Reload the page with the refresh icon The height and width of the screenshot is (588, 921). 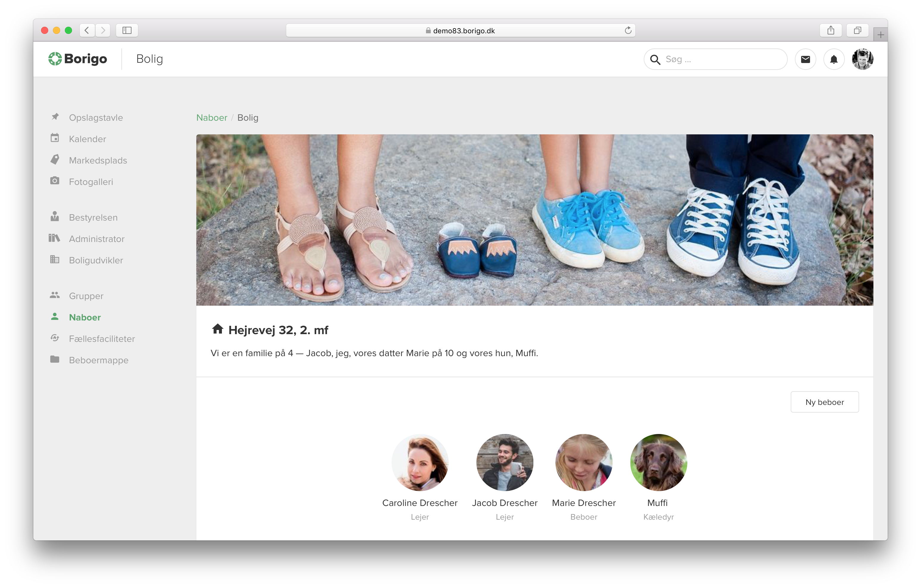click(628, 30)
